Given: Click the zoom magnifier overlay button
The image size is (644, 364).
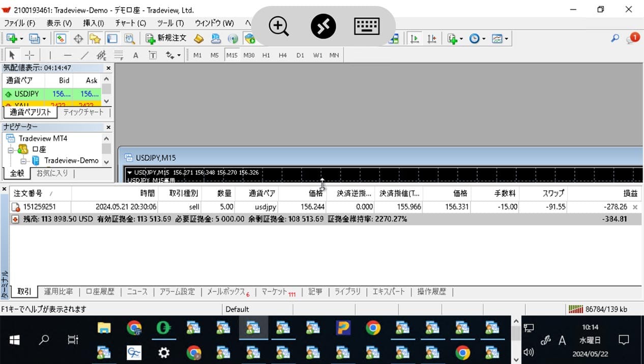Looking at the screenshot, I should [x=279, y=26].
